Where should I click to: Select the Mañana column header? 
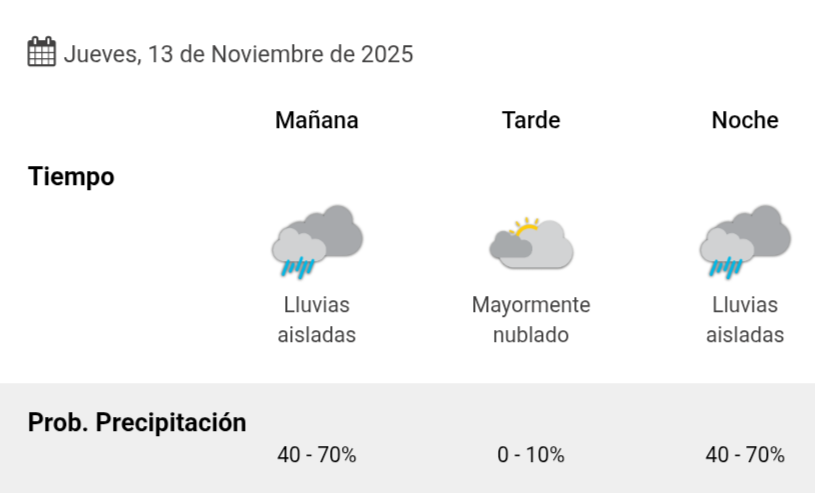pos(317,121)
